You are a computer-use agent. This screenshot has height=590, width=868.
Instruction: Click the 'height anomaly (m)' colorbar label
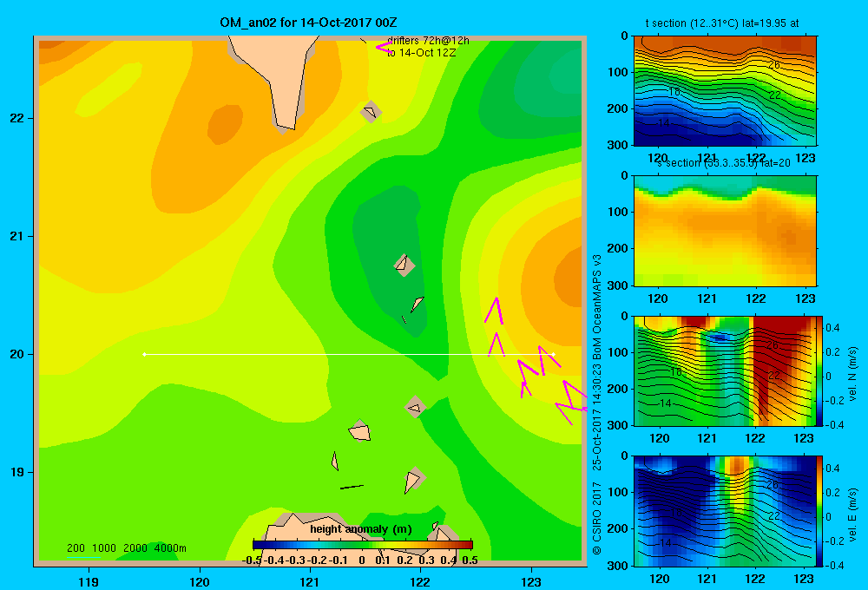361,529
